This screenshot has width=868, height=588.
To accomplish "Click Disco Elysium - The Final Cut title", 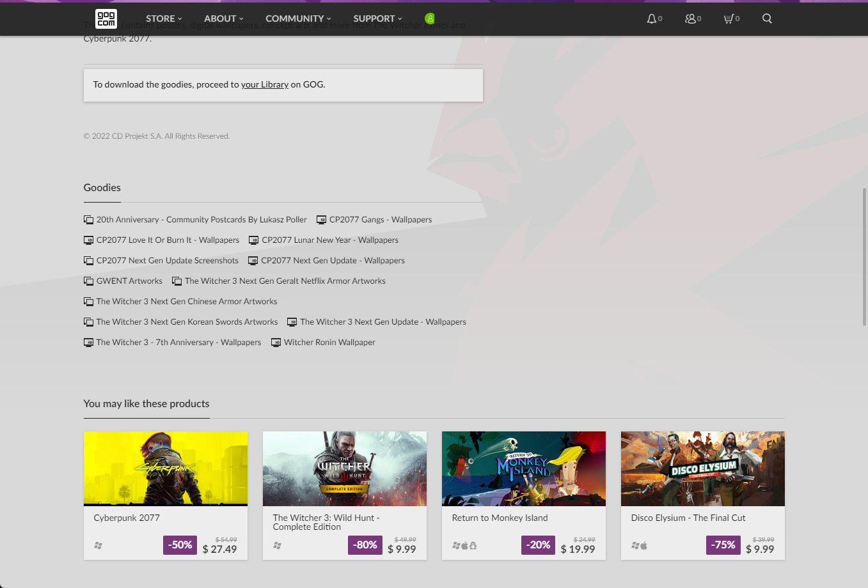I will click(688, 518).
